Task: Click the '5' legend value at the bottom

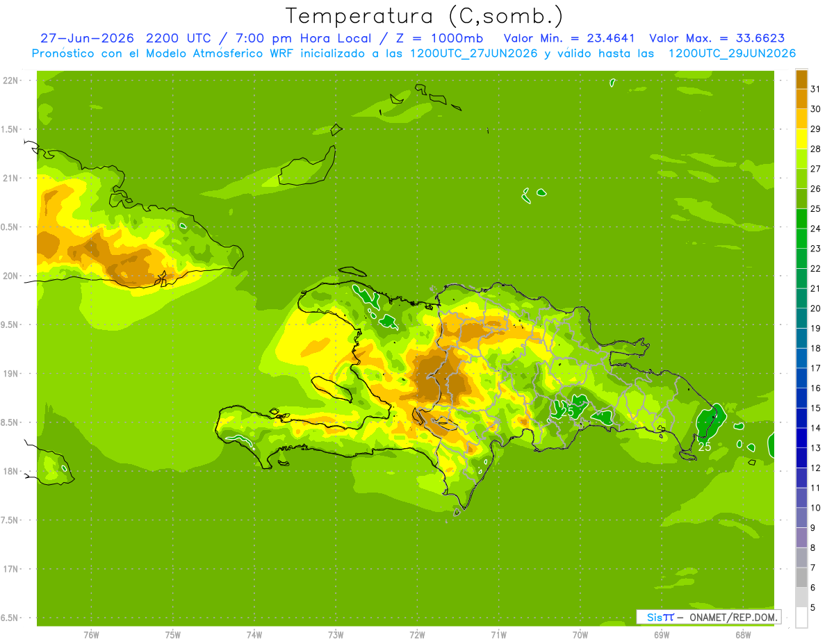Action: click(x=813, y=607)
